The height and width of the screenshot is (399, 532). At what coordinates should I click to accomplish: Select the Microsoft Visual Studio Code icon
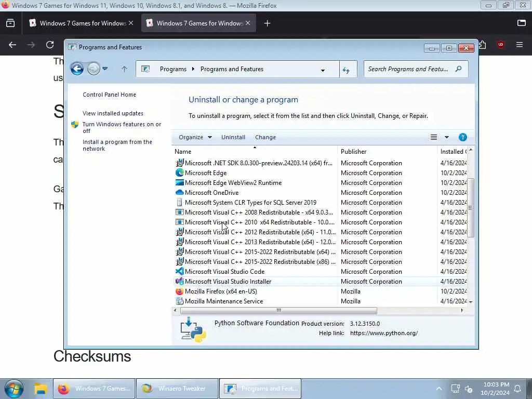179,271
